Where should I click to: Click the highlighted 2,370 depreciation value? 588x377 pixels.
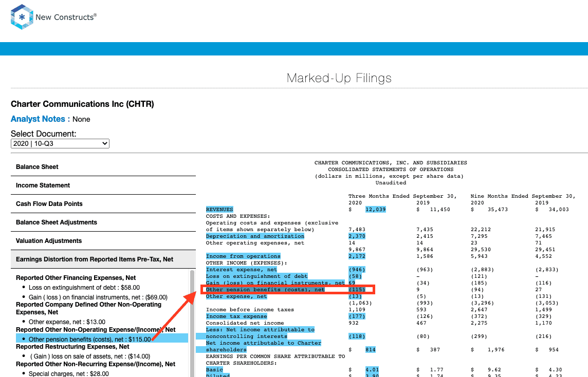click(x=357, y=236)
